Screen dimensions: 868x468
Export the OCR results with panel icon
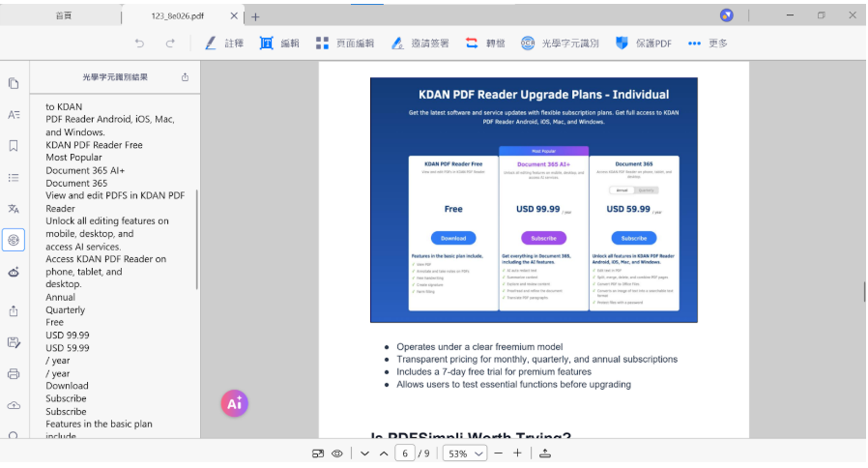point(185,77)
